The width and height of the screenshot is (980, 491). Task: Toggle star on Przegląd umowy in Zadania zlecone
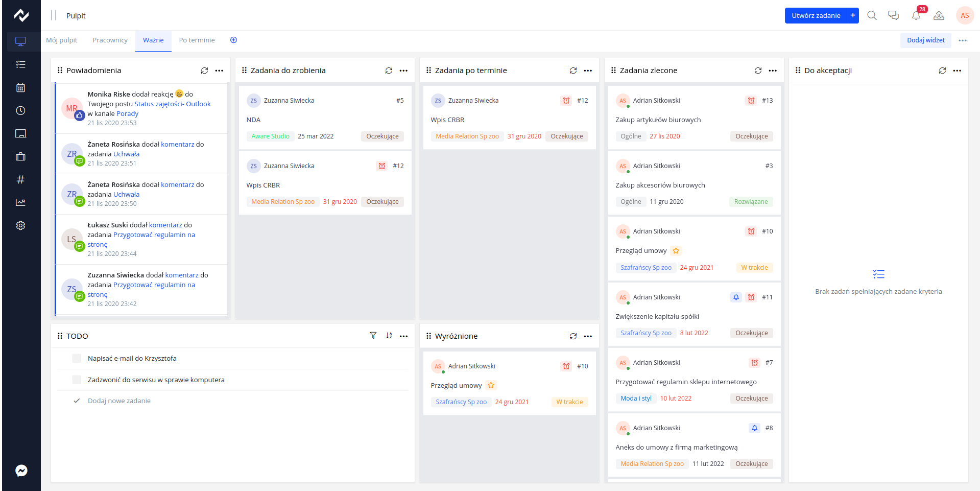[x=676, y=251]
